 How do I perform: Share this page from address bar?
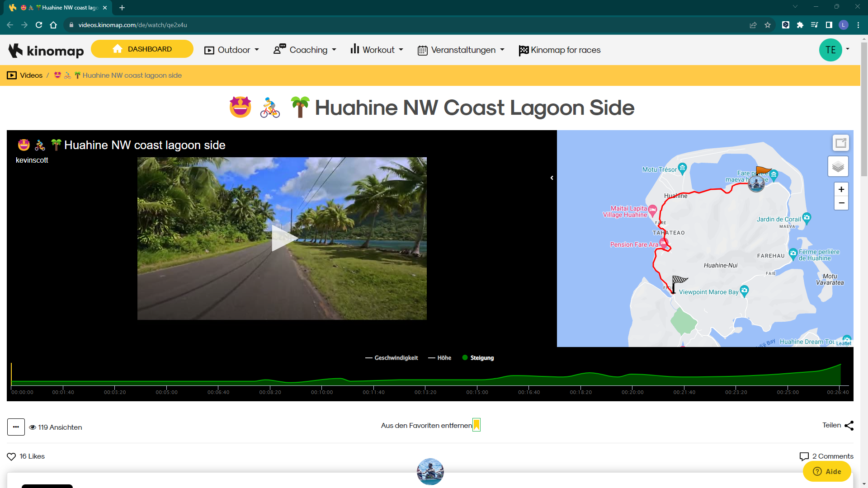coord(753,25)
